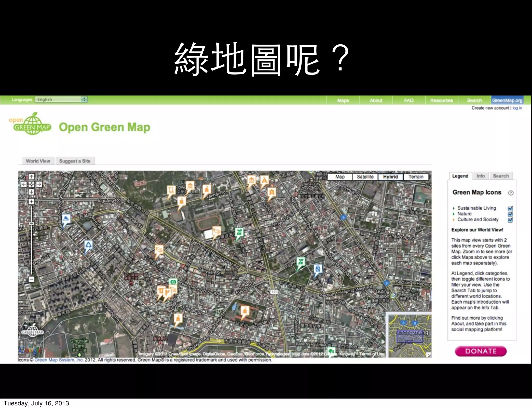Pan the map left with the arrow
Image resolution: width=532 pixels, height=409 pixels.
tap(24, 184)
